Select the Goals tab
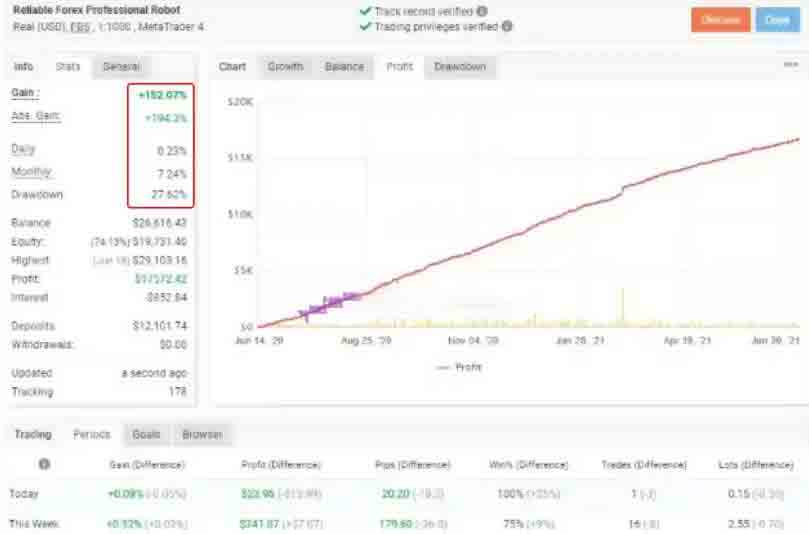 click(x=146, y=435)
